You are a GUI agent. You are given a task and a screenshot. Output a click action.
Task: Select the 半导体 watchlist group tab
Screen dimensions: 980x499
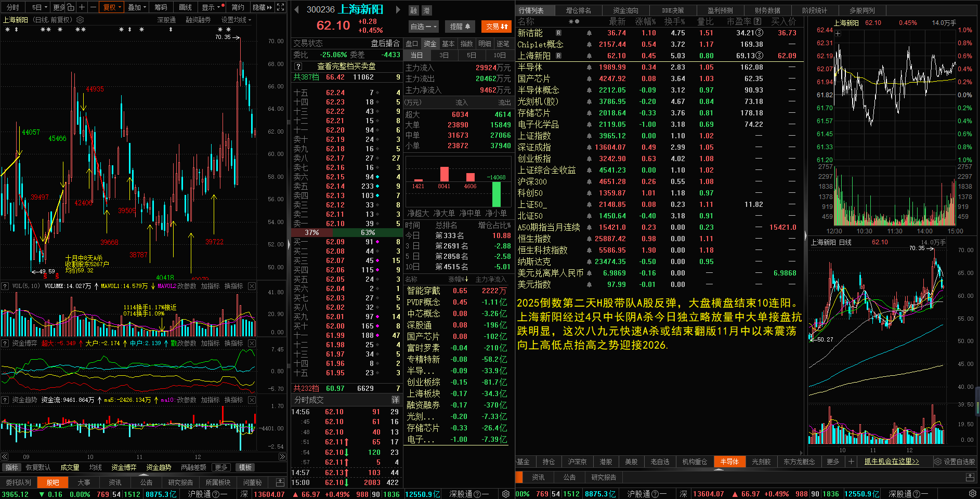tap(729, 462)
